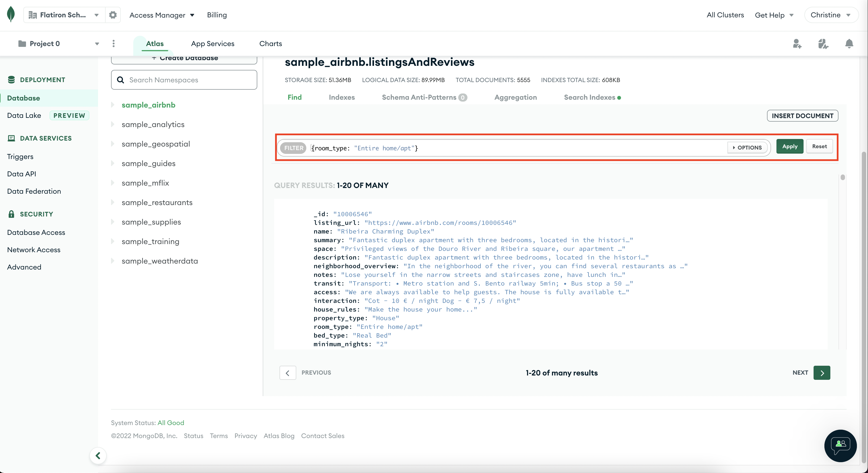Screen dimensions: 868x473
Task: Click the MongoDB leaf logo
Action: (x=11, y=15)
